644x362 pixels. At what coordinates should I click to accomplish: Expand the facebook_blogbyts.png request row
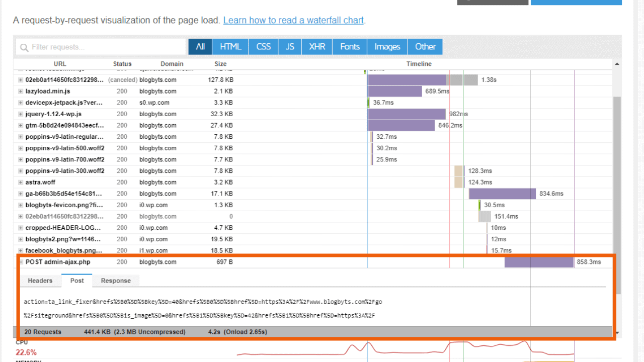click(21, 250)
